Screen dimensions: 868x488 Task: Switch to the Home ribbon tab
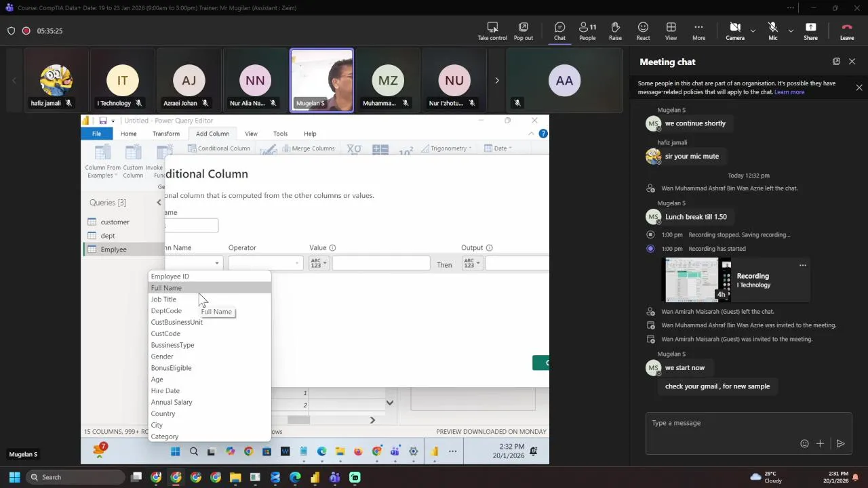(x=128, y=134)
